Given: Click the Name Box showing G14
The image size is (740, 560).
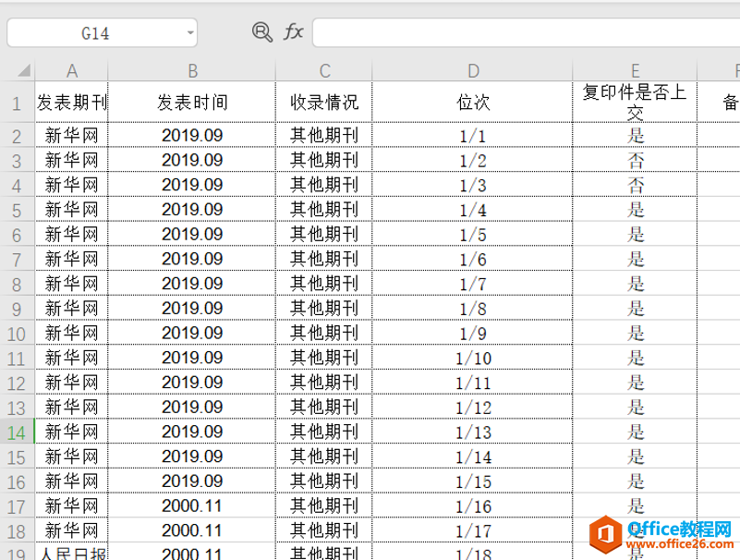Looking at the screenshot, I should 102,33.
